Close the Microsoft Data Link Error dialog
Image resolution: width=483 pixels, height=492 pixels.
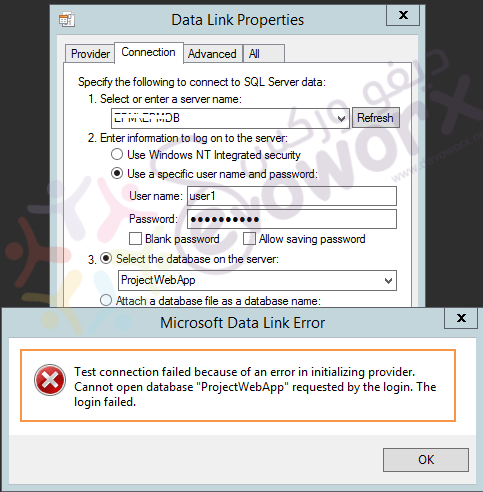[461, 318]
